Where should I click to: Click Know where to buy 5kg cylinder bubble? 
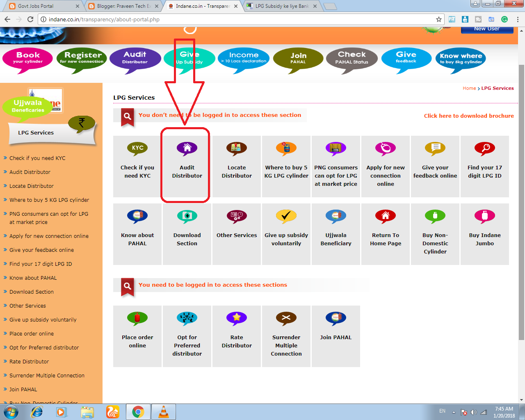461,59
